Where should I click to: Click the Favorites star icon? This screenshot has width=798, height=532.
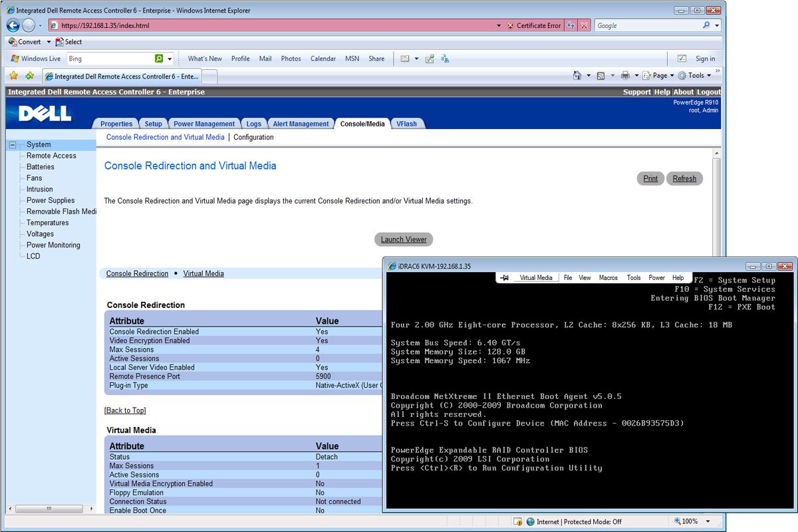point(13,76)
